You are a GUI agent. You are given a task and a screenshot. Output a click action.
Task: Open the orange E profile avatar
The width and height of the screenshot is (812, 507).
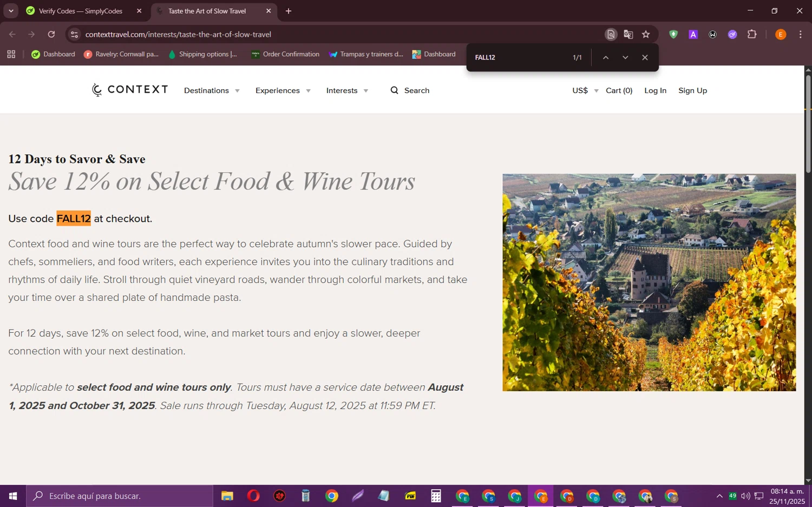pyautogui.click(x=781, y=34)
